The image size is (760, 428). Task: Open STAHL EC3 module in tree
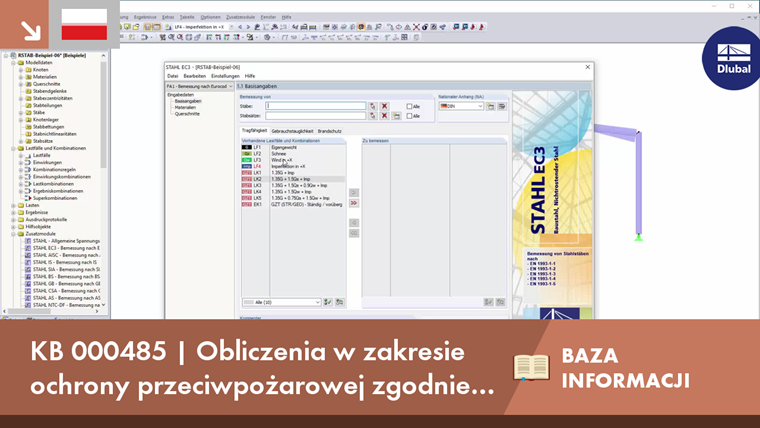pyautogui.click(x=66, y=248)
